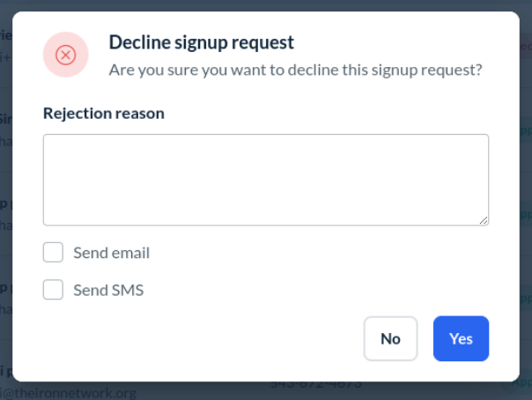This screenshot has width=532, height=400.
Task: Focus the Rejection reason text area
Action: 266,180
